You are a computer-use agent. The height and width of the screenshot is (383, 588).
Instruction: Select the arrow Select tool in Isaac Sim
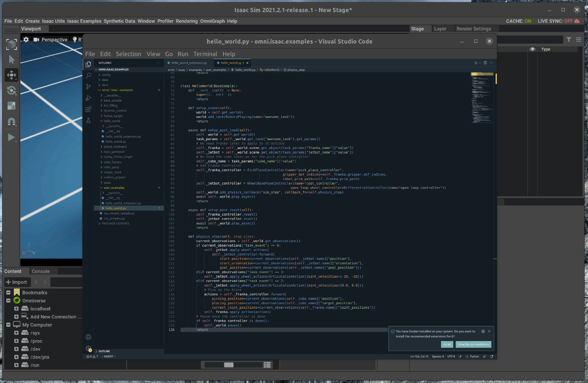coord(12,60)
